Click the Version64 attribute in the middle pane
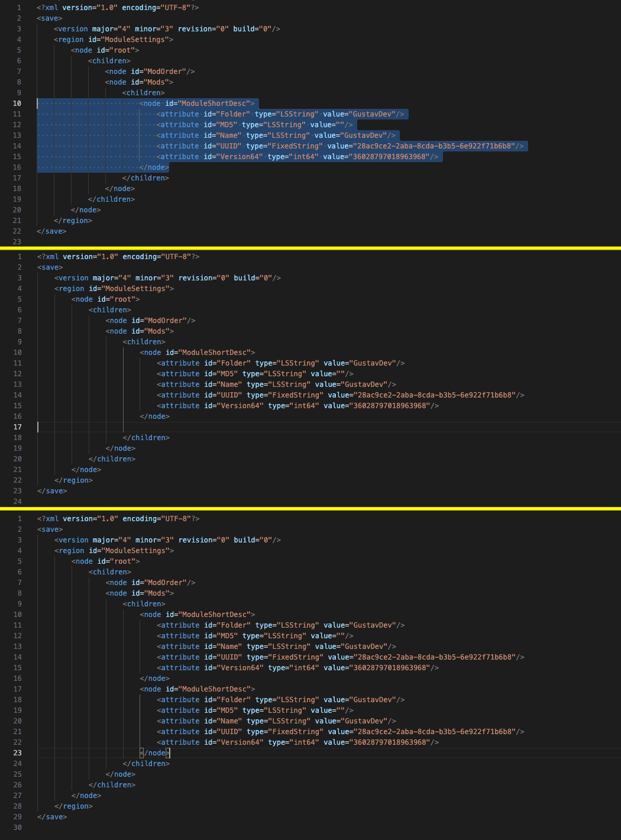 tap(298, 406)
